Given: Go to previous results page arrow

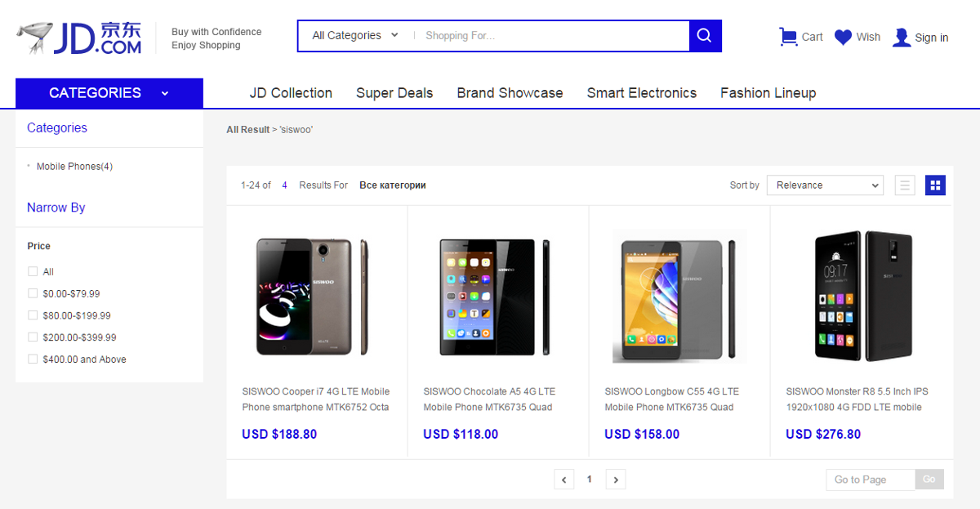Looking at the screenshot, I should 563,480.
